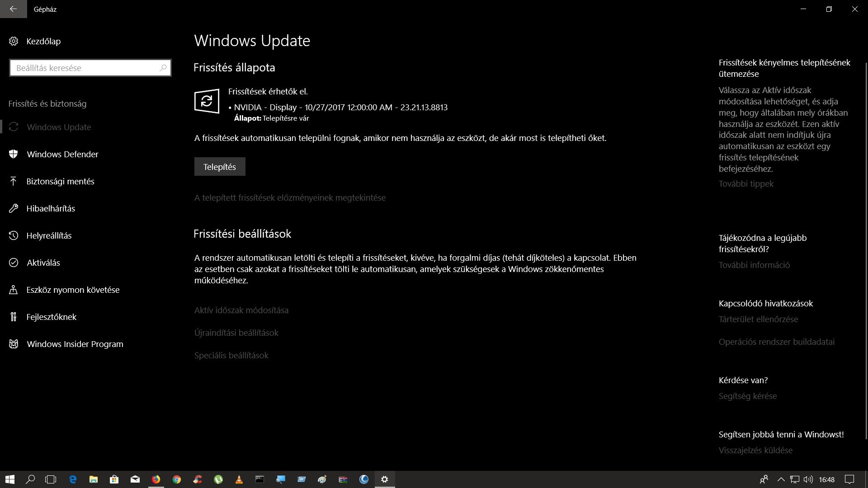The height and width of the screenshot is (488, 868).
Task: Click the NVIDIA - Display update entry
Action: coord(340,107)
